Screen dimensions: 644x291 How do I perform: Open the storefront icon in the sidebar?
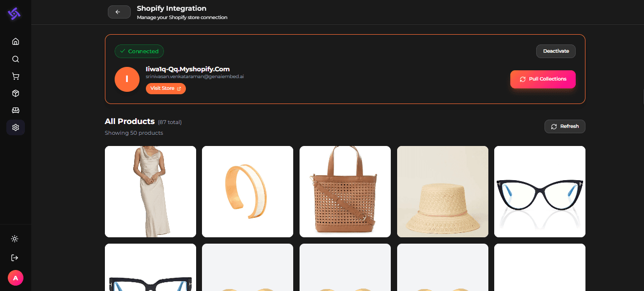[15, 110]
